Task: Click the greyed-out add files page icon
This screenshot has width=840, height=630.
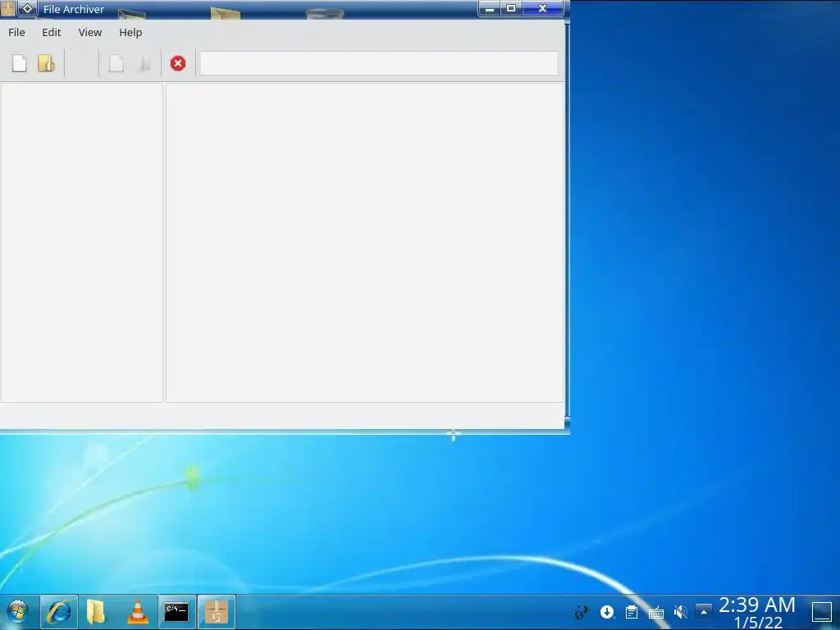Action: [x=116, y=63]
